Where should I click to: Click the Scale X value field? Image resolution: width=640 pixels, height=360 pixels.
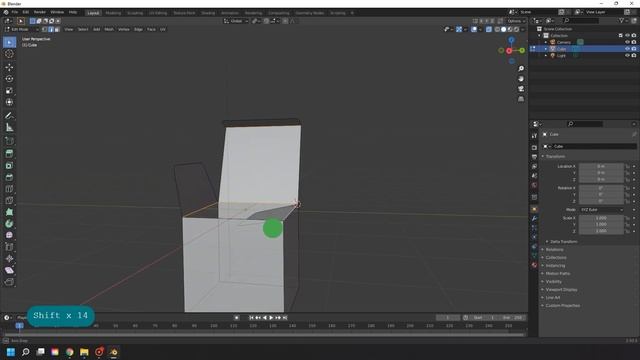pos(601,218)
